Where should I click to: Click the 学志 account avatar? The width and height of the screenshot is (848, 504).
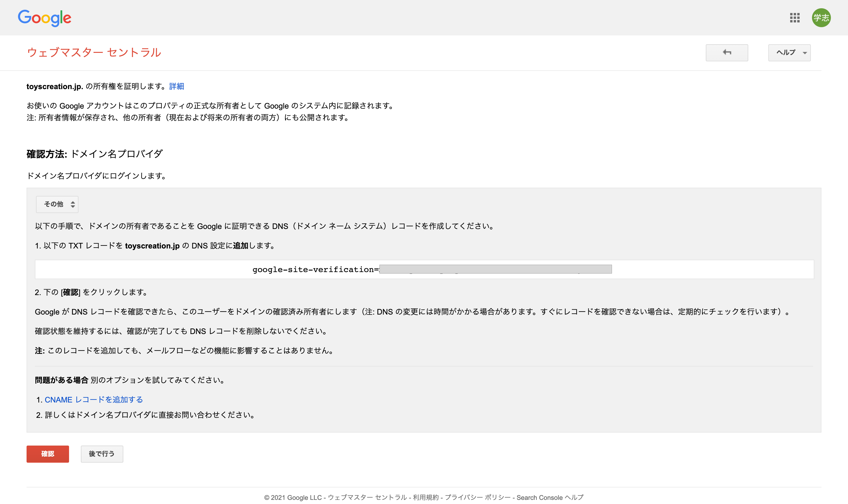click(x=821, y=18)
